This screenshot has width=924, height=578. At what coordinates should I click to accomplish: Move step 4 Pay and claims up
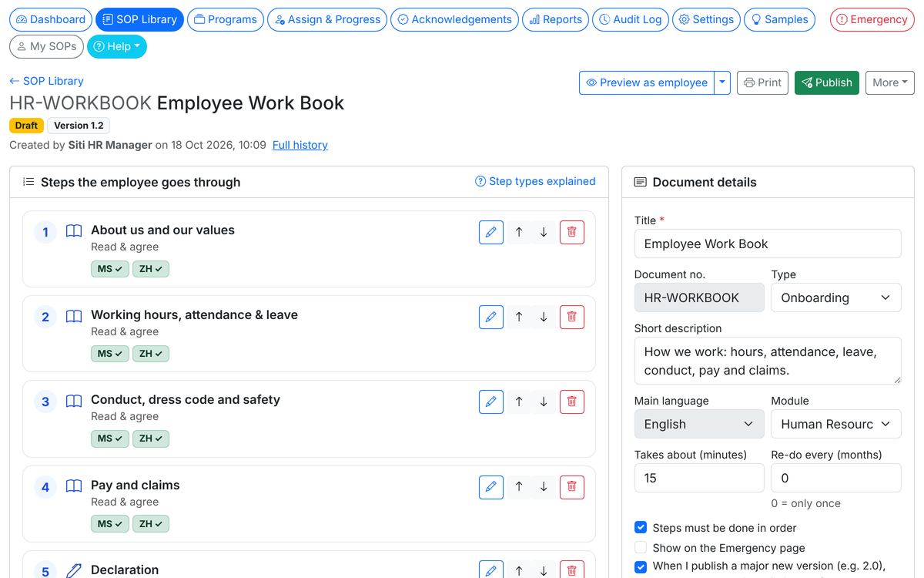click(519, 487)
